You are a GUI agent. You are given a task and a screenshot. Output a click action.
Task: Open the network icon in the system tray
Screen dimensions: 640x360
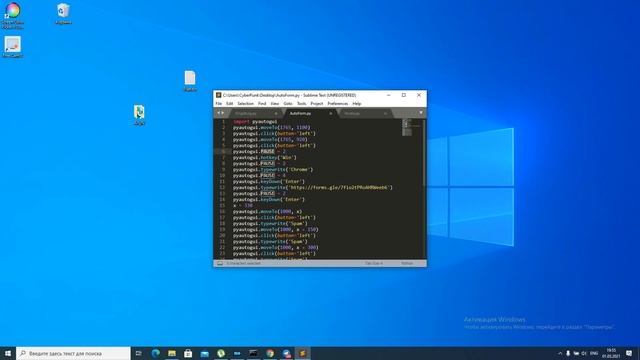pyautogui.click(x=576, y=353)
